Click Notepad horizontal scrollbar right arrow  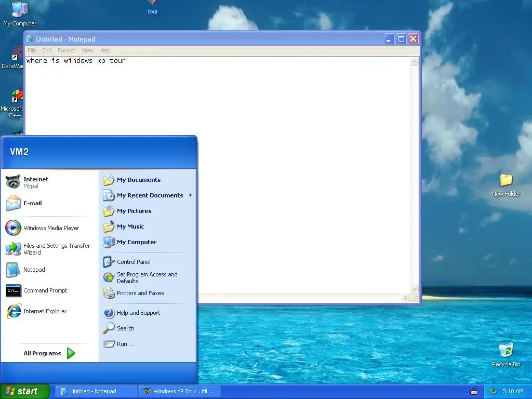(x=405, y=298)
